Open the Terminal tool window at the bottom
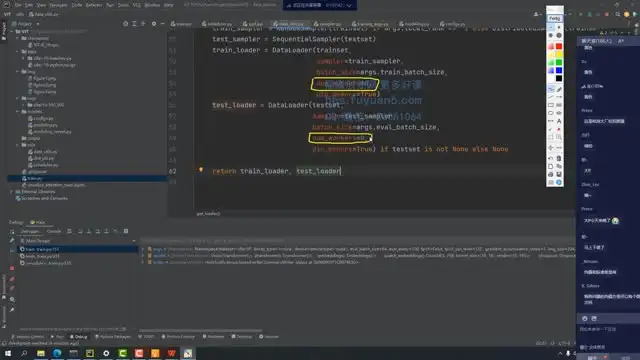The image size is (640, 360). point(242,337)
